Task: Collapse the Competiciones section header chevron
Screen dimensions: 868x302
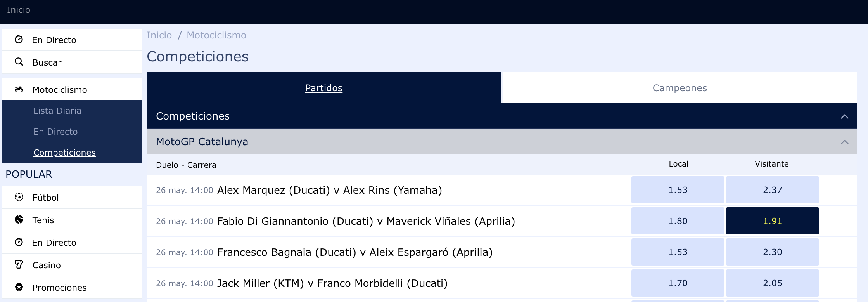Action: (844, 116)
